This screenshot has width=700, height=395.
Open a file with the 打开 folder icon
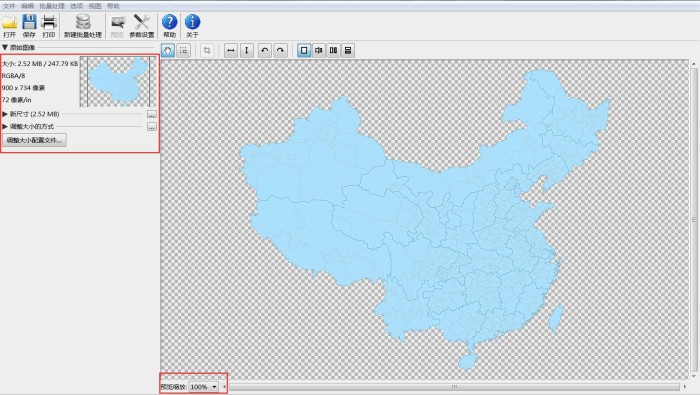9,25
